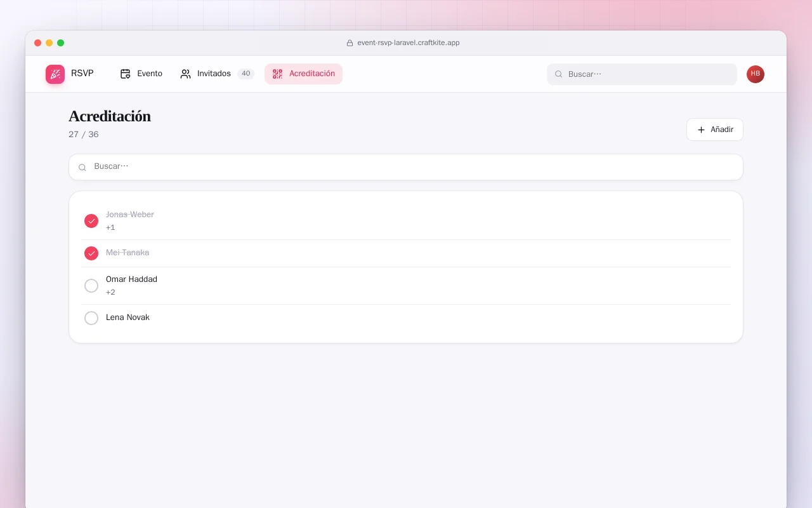Image resolution: width=812 pixels, height=508 pixels.
Task: Open the HB user avatar menu
Action: tap(756, 74)
